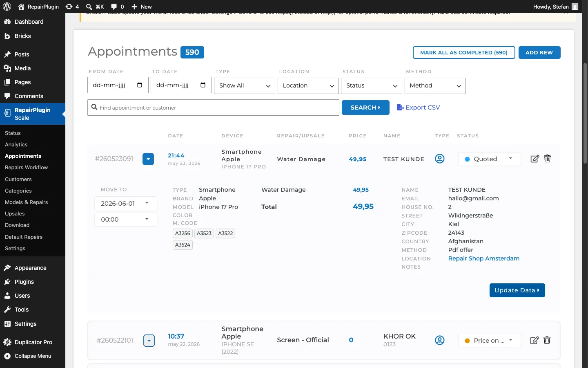The image size is (588, 368).
Task: Click the From Date input field
Action: 118,85
